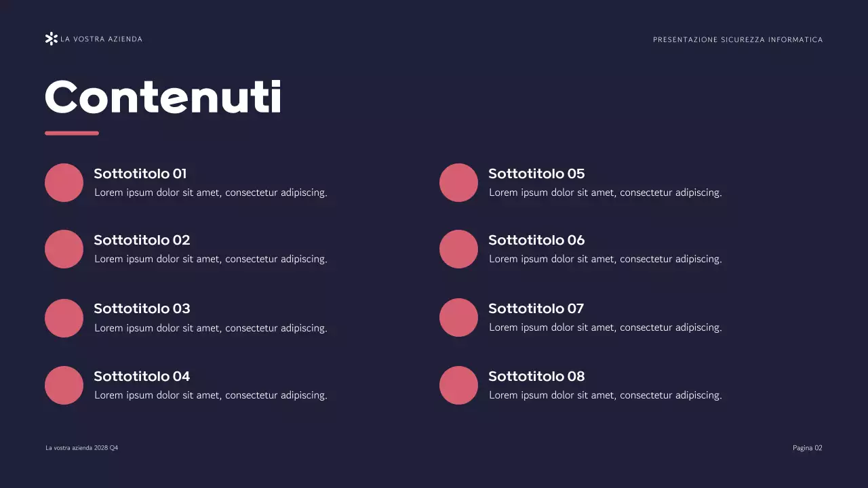Select the Sottotitolo 04 heading text
This screenshot has width=868, height=488.
(142, 376)
